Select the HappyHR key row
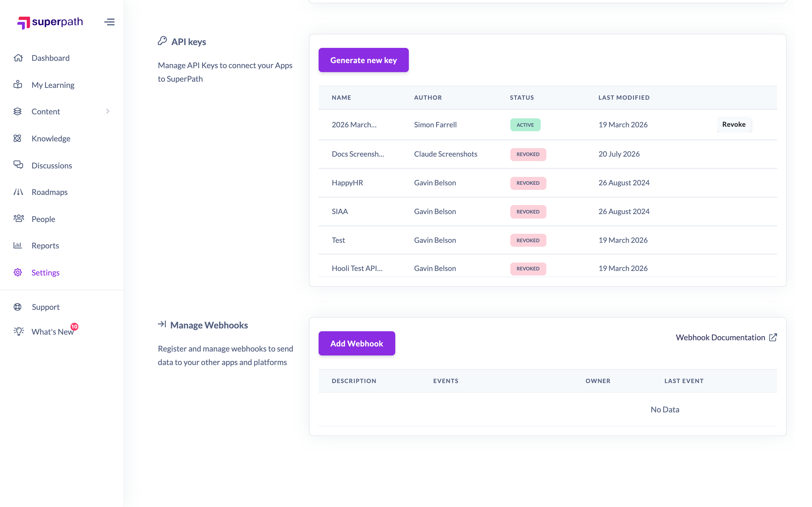 tap(548, 183)
